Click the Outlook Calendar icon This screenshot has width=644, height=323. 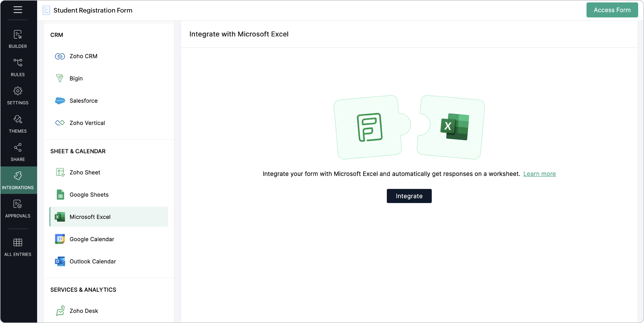click(x=60, y=261)
